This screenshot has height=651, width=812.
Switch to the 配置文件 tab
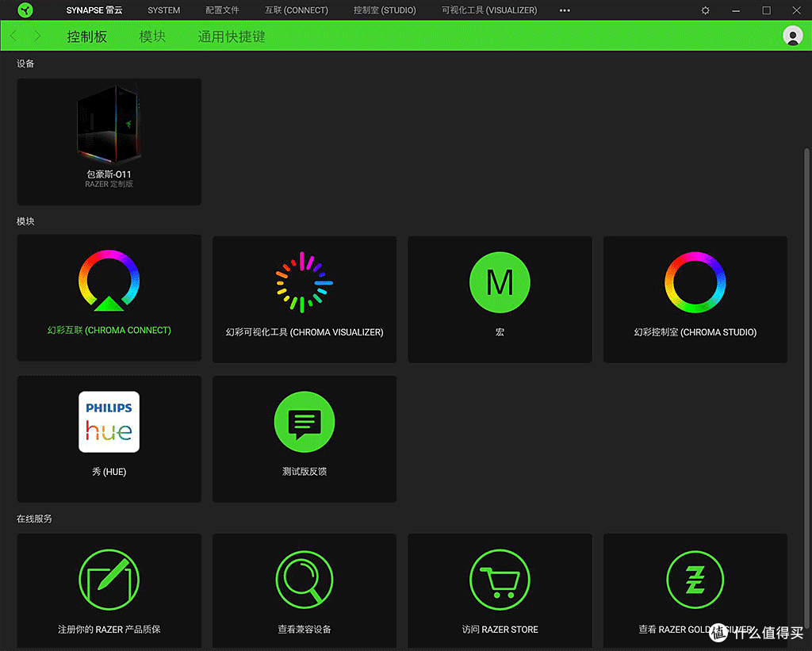222,10
